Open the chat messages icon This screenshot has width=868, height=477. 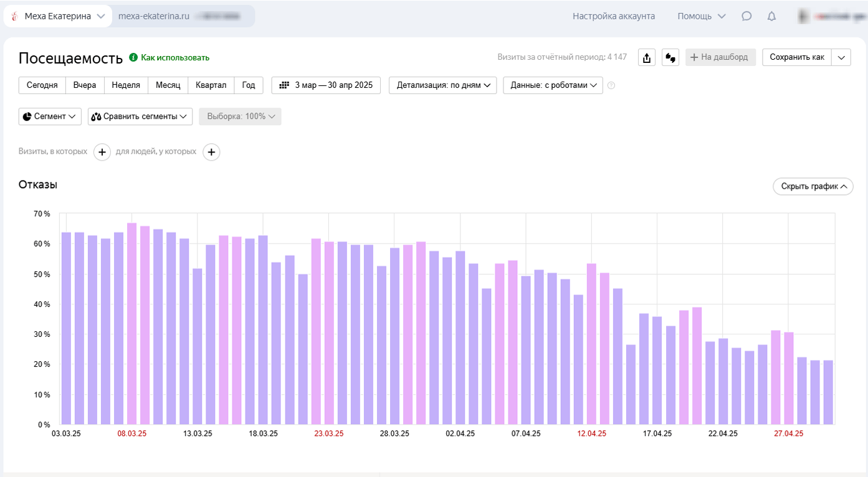point(746,17)
